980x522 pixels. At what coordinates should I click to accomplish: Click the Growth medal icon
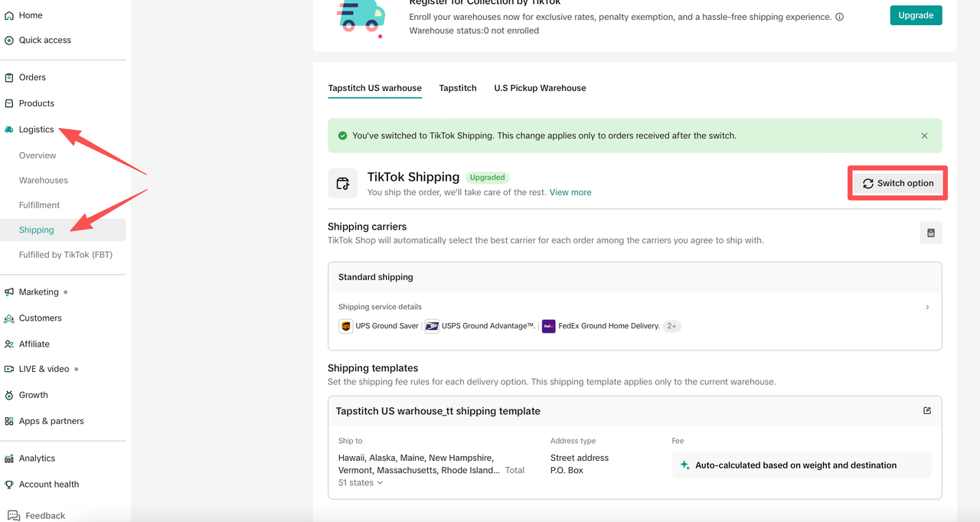click(x=9, y=395)
